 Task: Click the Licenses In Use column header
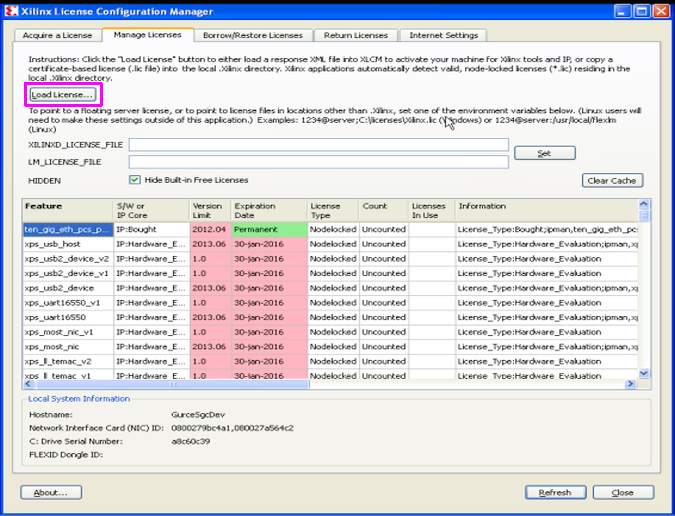pyautogui.click(x=432, y=210)
